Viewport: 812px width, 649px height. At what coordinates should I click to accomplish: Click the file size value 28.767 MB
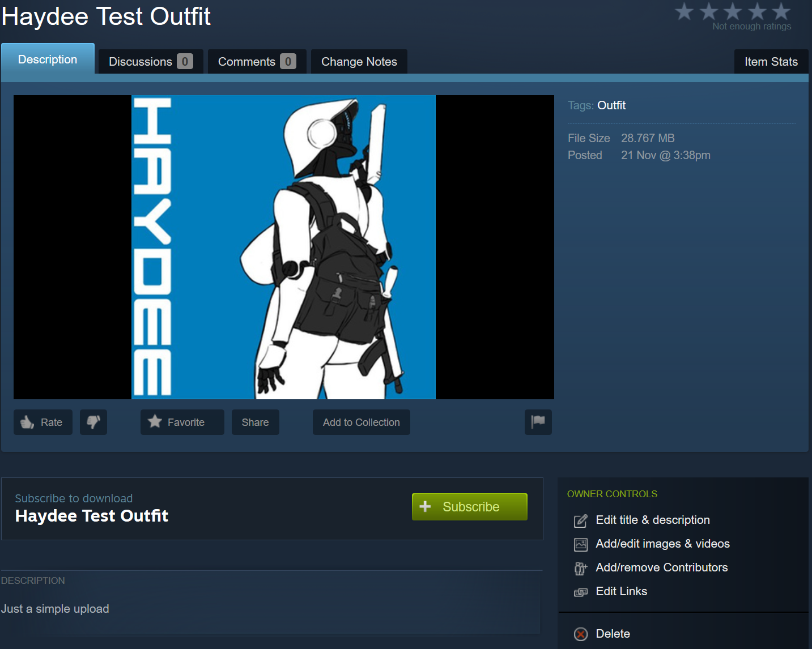pos(648,138)
